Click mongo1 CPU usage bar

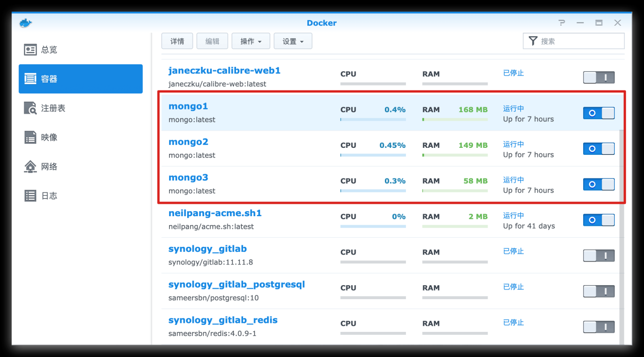pyautogui.click(x=373, y=120)
